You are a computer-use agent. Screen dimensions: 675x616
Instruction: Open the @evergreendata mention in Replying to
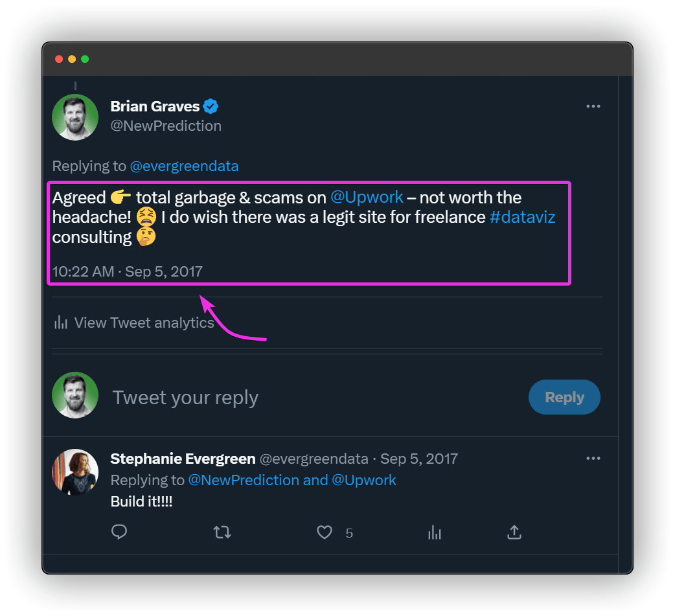(184, 166)
